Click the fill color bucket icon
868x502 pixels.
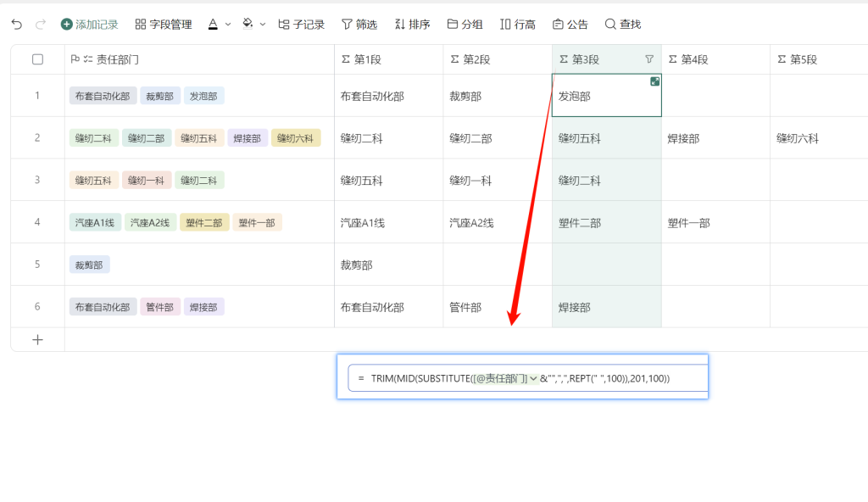248,24
